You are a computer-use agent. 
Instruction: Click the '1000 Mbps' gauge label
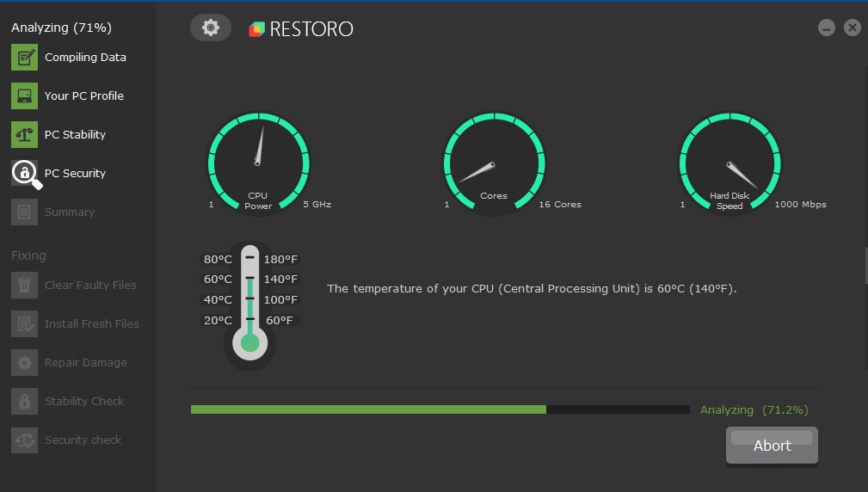coord(800,204)
